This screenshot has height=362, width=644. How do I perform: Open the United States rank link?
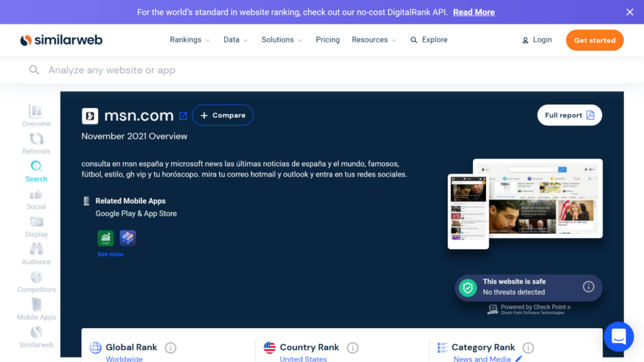(x=303, y=359)
